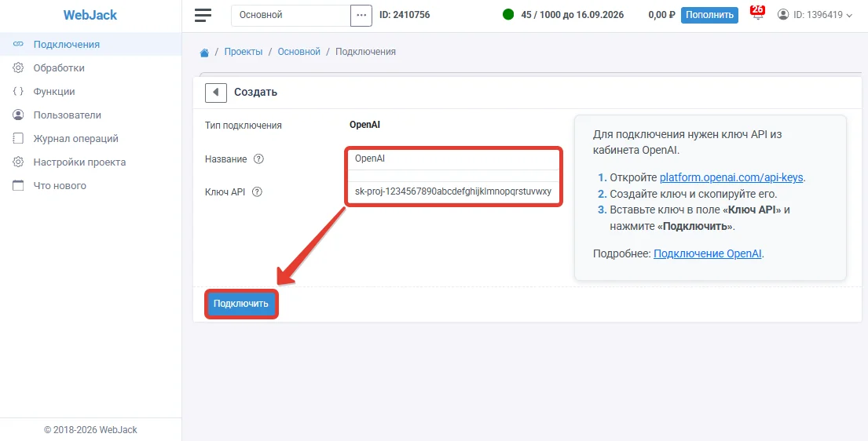Click the person icon beside Пользователи
Viewport: 868px width, 441px height.
(x=18, y=115)
